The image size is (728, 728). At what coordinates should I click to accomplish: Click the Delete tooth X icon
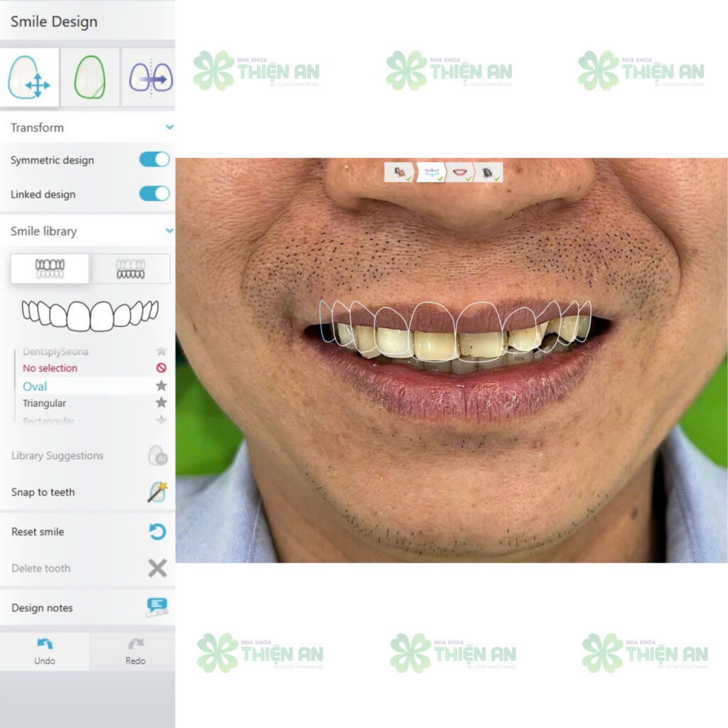(157, 568)
